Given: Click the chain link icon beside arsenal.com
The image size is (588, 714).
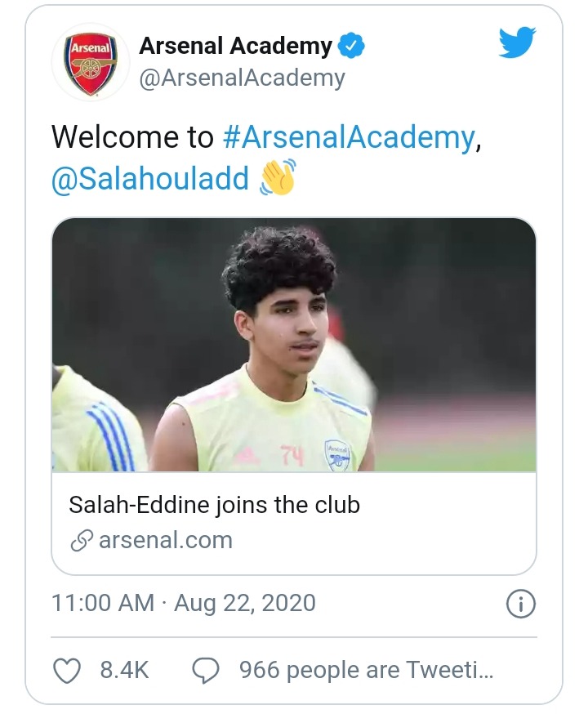Looking at the screenshot, I should pyautogui.click(x=80, y=541).
